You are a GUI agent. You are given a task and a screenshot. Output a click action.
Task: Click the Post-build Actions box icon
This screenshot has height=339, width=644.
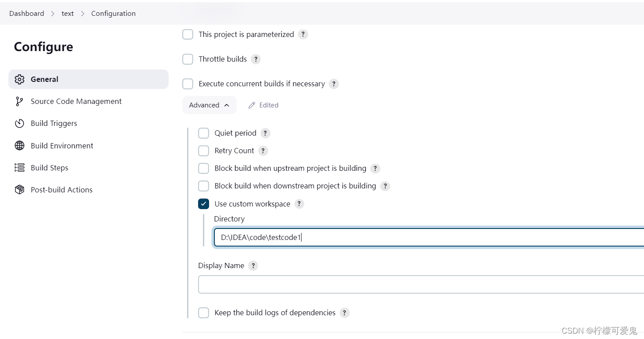[19, 190]
